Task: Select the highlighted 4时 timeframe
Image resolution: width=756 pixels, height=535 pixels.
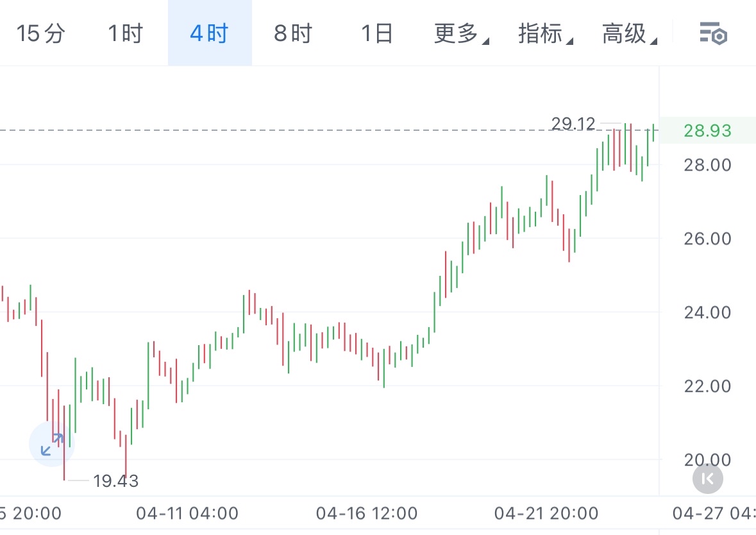Action: point(209,33)
